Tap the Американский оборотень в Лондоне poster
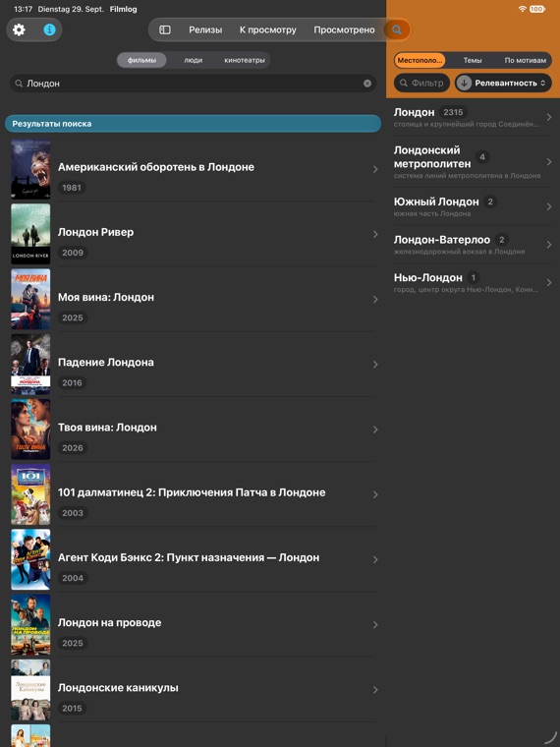The width and height of the screenshot is (560, 747). click(x=30, y=169)
